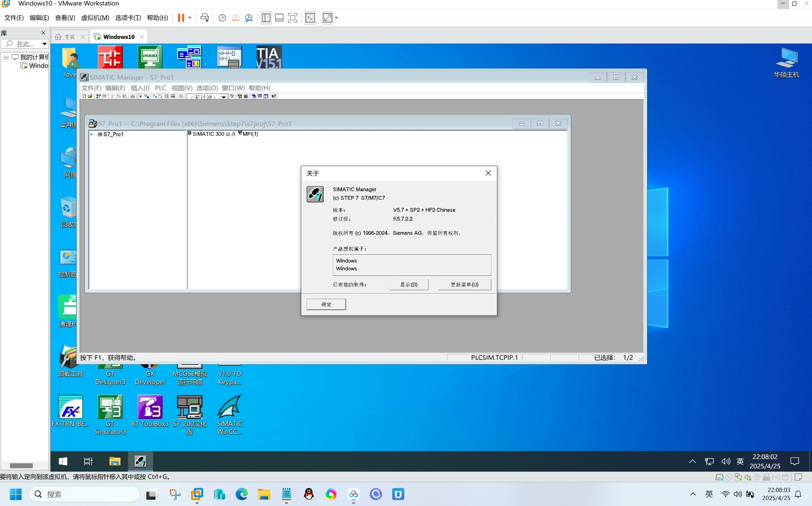Click SIMATIC Manager icon in VM taskbar
Viewport: 812px width, 506px height.
[x=140, y=461]
